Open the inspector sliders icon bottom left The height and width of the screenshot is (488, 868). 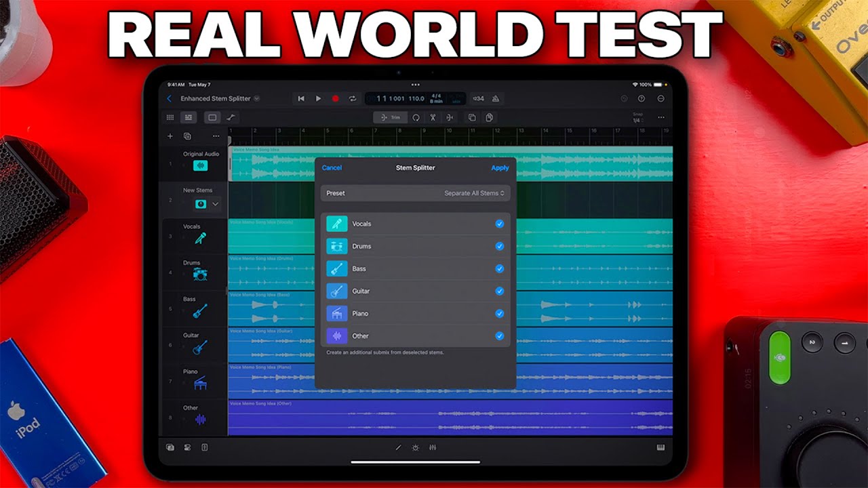pyautogui.click(x=188, y=447)
